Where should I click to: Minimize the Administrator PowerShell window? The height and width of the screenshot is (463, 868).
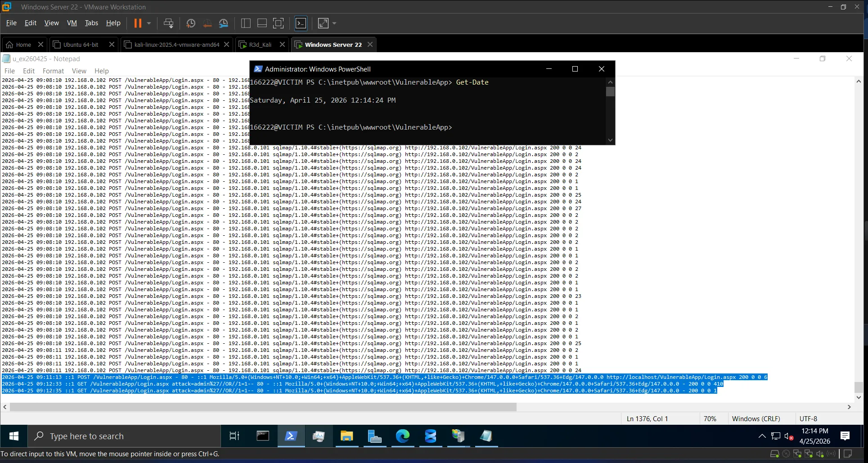pyautogui.click(x=549, y=69)
